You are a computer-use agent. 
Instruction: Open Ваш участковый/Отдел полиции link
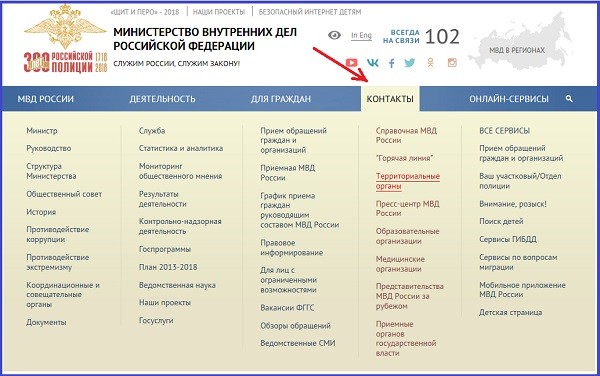(520, 181)
